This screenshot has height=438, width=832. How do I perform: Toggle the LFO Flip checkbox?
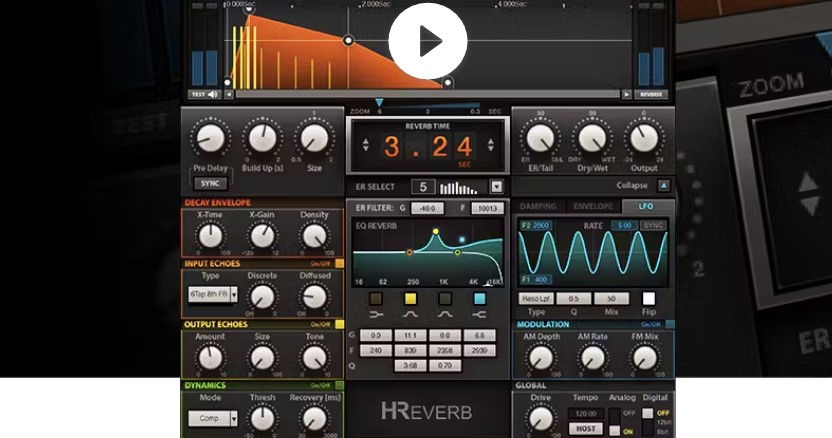click(x=648, y=298)
